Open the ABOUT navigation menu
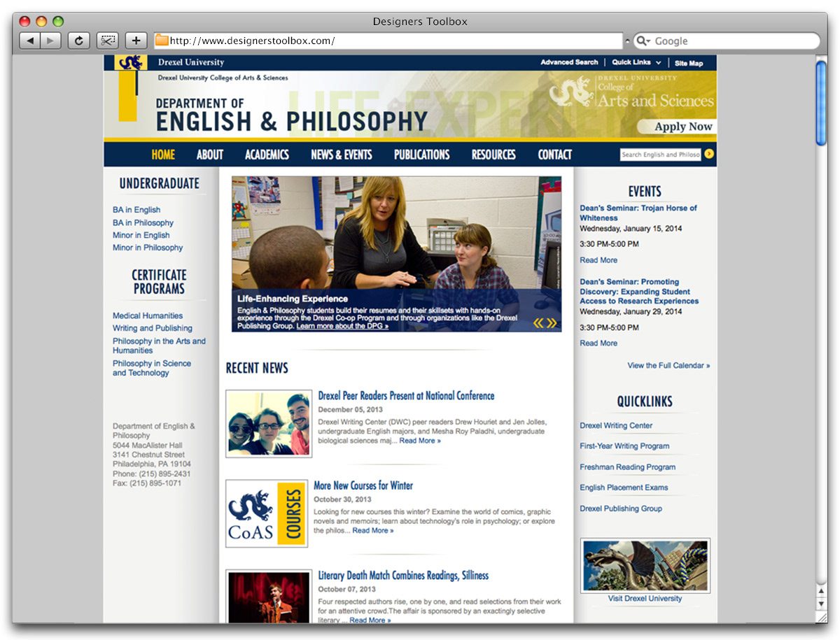Viewport: 840px width, 640px height. [x=210, y=155]
